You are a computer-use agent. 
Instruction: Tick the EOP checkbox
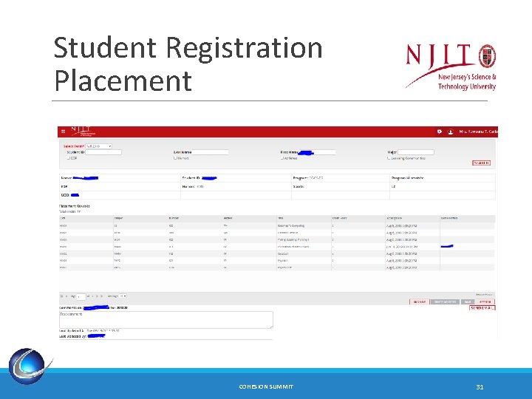tap(69, 158)
